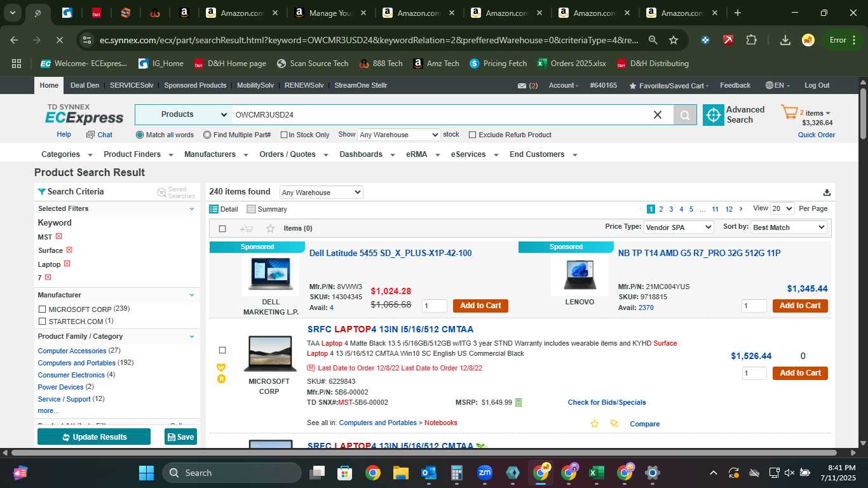Open the Advanced Search target icon

click(714, 115)
